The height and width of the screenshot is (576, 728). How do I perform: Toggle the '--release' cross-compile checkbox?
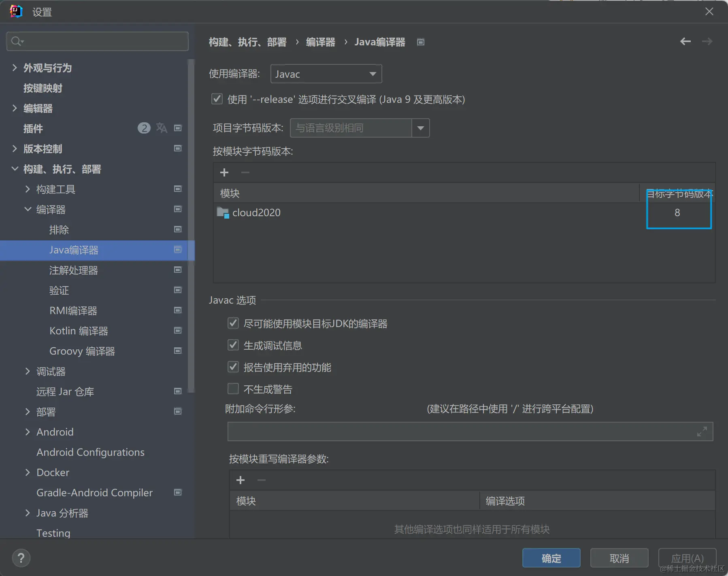217,99
